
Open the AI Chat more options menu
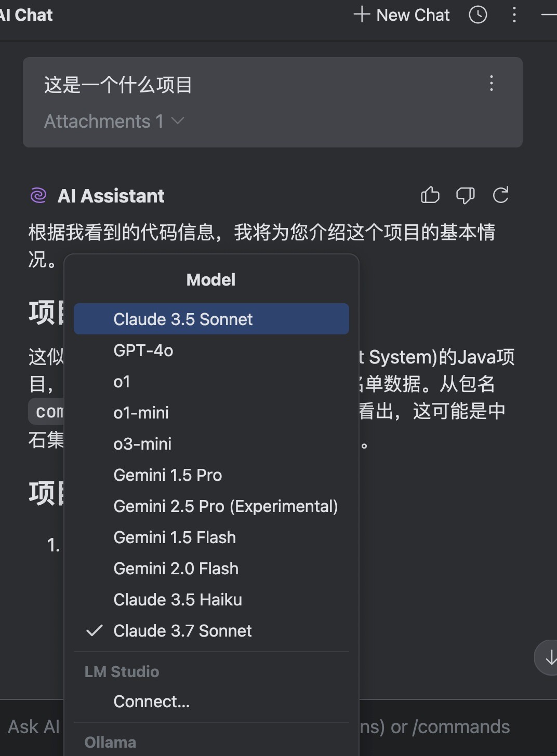pyautogui.click(x=514, y=15)
